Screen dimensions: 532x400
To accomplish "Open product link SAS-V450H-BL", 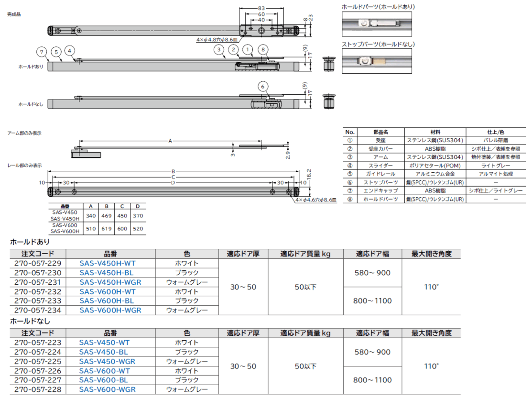I will [x=107, y=273].
